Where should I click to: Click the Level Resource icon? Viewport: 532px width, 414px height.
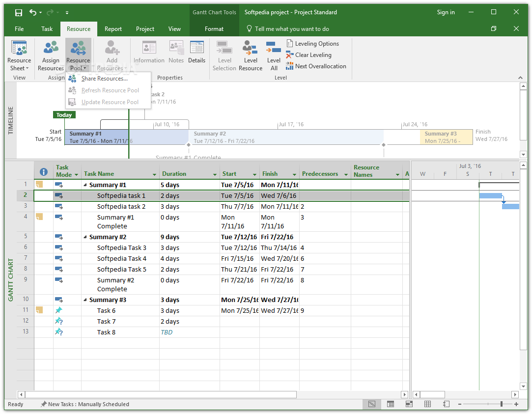[251, 48]
